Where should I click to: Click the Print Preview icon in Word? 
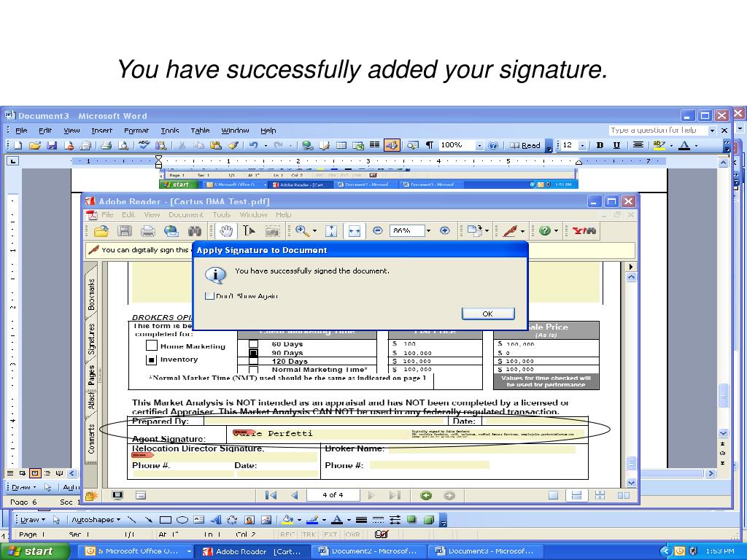[123, 145]
